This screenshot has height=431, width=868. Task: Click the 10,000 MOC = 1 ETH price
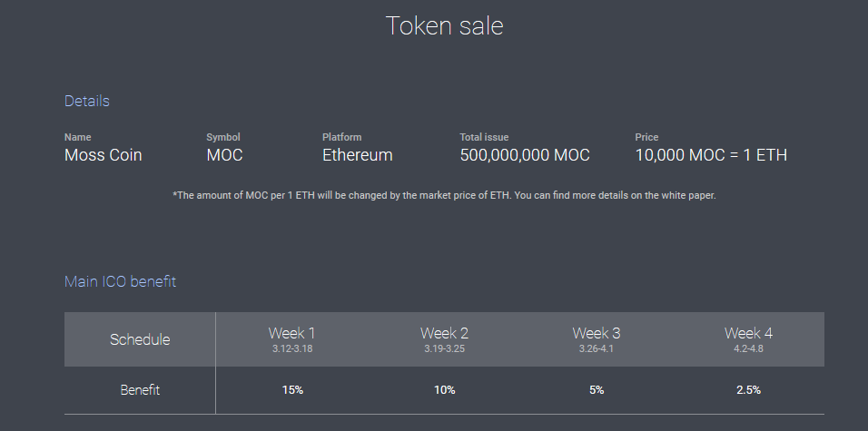pos(710,155)
